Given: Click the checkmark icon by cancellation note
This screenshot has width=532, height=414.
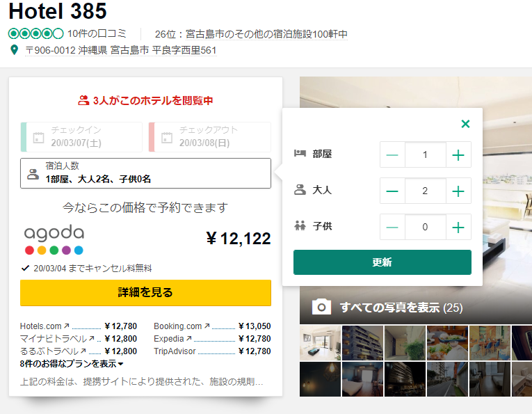Looking at the screenshot, I should coord(26,268).
